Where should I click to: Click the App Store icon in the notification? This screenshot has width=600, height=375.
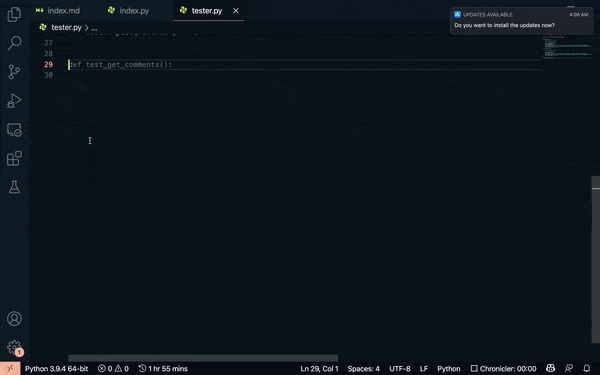457,15
